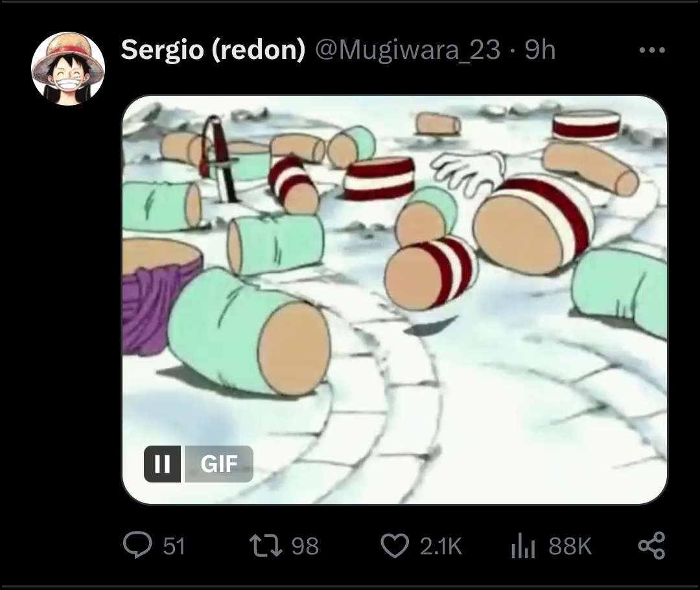The width and height of the screenshot is (700, 590).
Task: Click the reply speech bubble icon
Action: (137, 545)
